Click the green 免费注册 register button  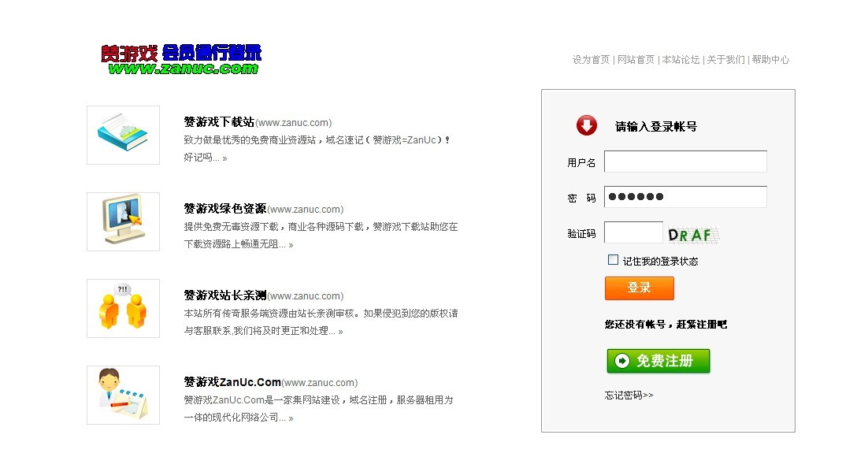coord(658,361)
